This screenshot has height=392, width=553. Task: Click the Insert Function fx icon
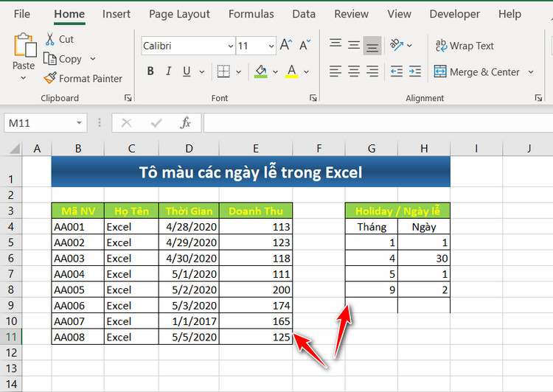(x=186, y=122)
